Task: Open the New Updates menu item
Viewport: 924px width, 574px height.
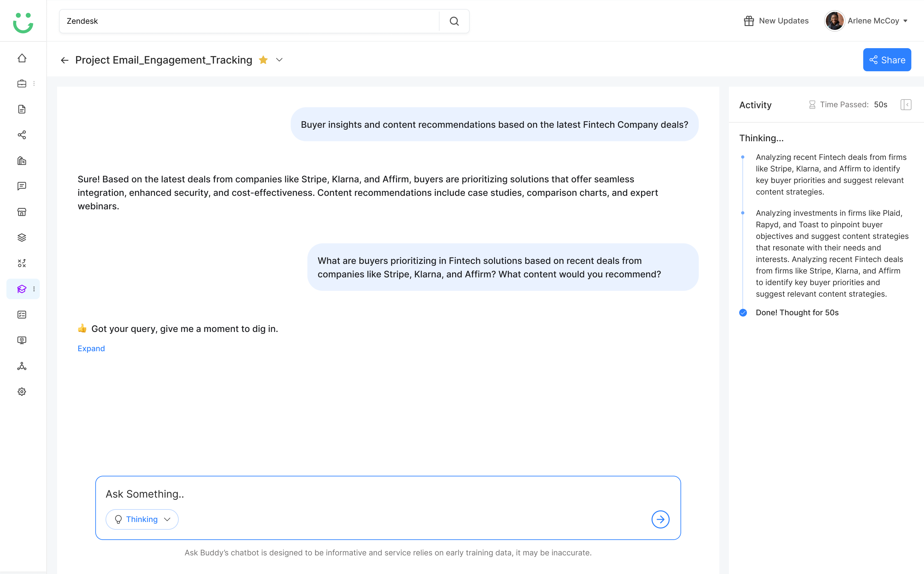Action: [776, 21]
